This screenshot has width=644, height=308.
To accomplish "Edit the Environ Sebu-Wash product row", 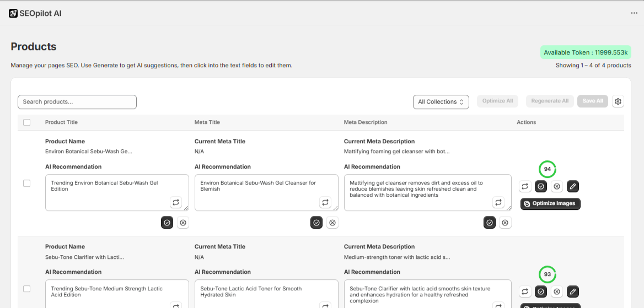I will (x=573, y=186).
